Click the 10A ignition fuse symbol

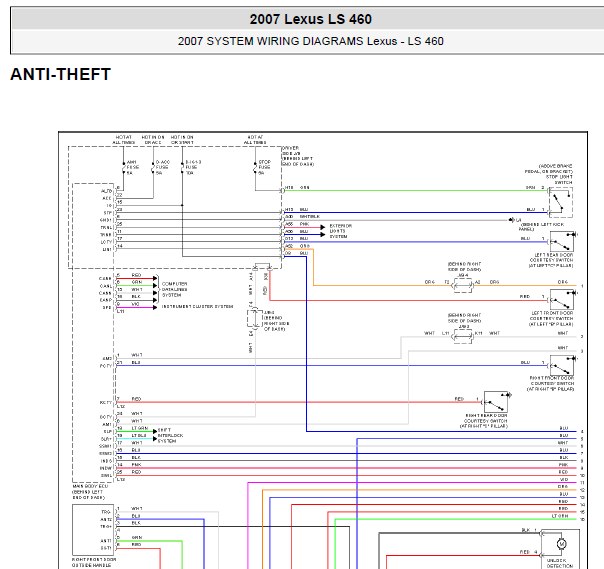pyautogui.click(x=182, y=168)
